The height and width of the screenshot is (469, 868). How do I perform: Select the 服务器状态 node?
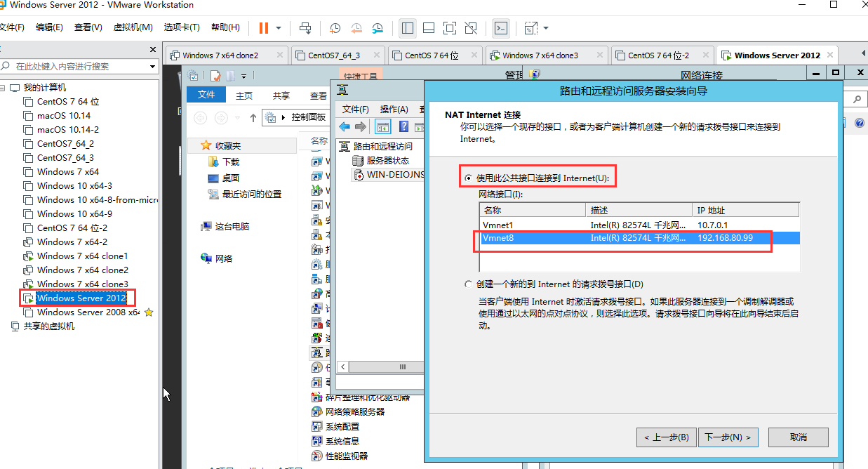click(380, 160)
